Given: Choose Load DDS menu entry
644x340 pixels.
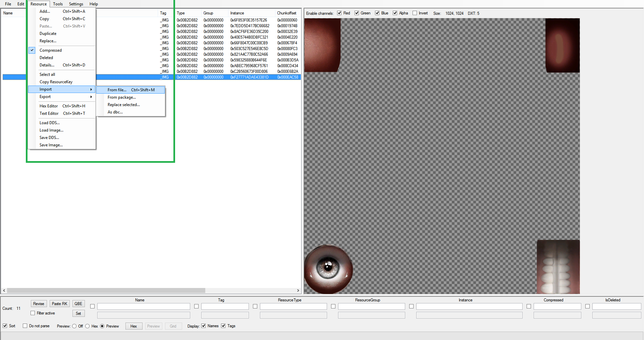Looking at the screenshot, I should click(62, 123).
